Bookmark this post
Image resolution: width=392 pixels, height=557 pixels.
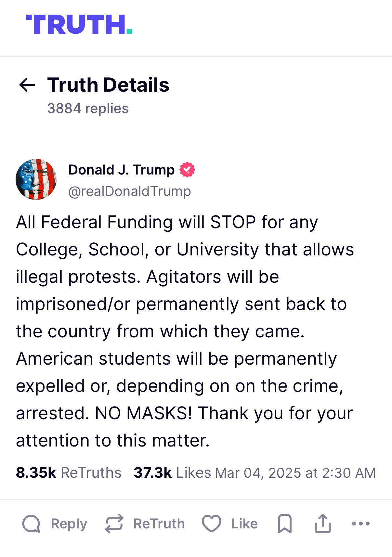[x=284, y=524]
